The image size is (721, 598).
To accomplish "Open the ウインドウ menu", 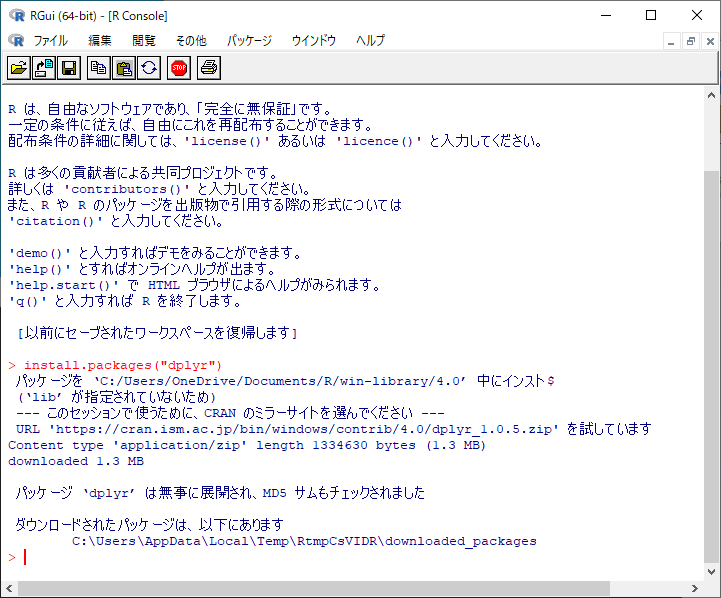I will click(x=314, y=40).
